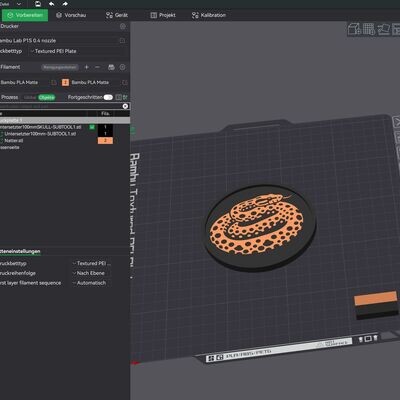The width and height of the screenshot is (400, 400).
Task: Click the add object cube icon
Action: click(354, 29)
